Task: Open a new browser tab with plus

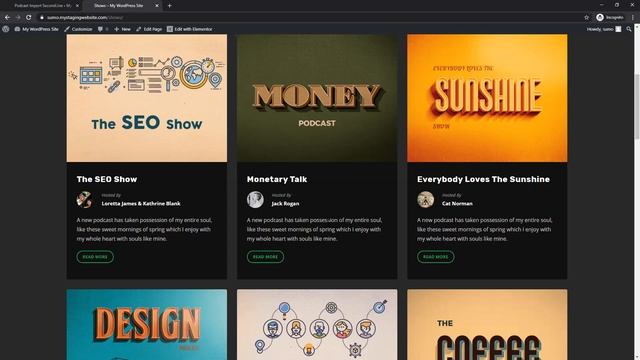Action: 169,6
